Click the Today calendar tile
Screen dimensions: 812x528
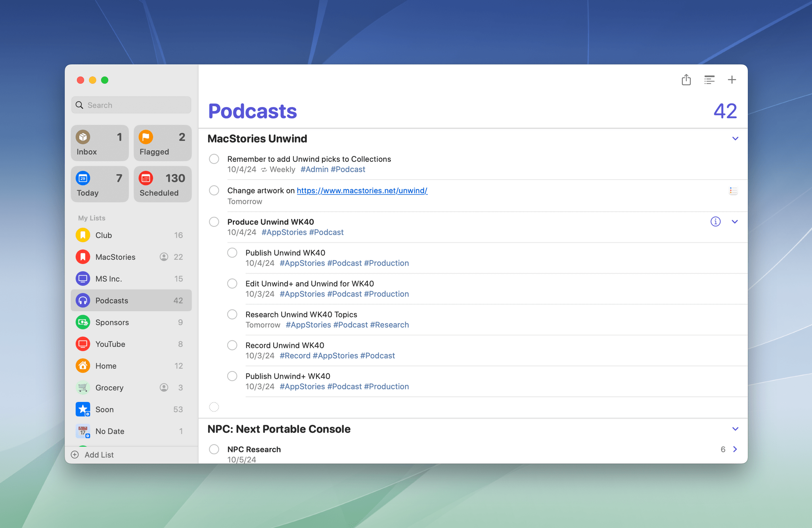tap(100, 184)
